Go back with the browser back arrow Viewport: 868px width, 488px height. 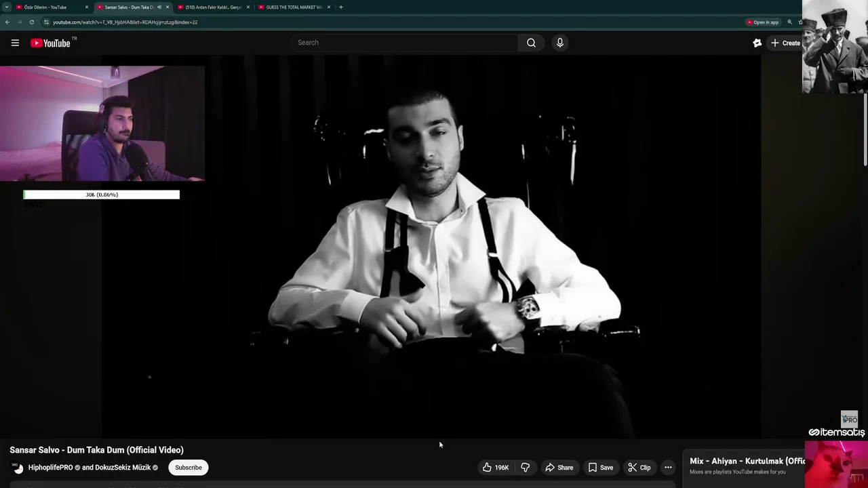coord(7,22)
